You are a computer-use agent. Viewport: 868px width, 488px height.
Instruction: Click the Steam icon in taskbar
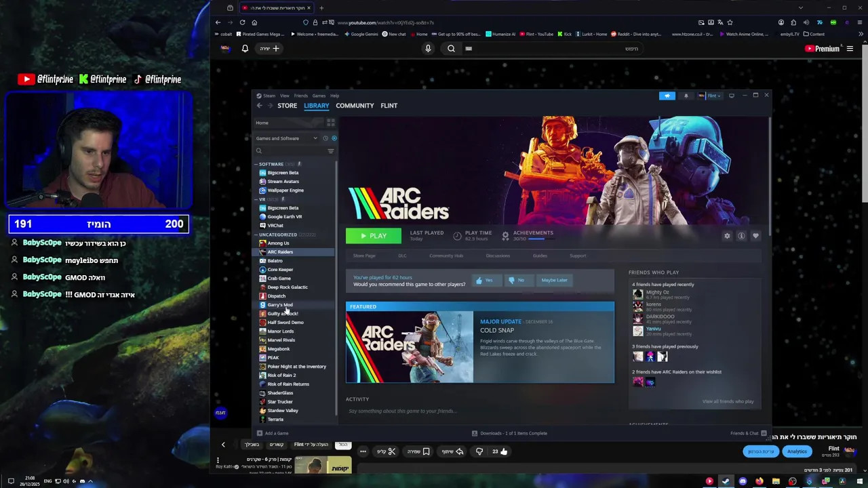(726, 481)
